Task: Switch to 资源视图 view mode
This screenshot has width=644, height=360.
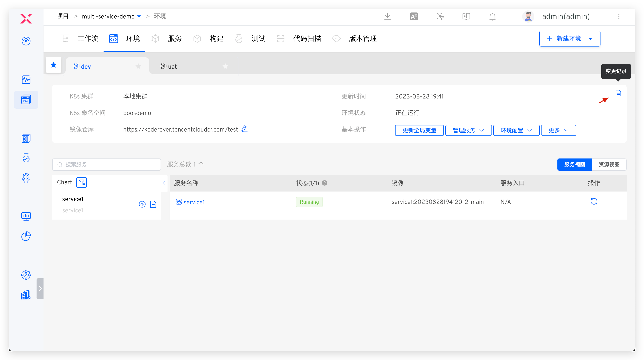Action: (x=609, y=164)
